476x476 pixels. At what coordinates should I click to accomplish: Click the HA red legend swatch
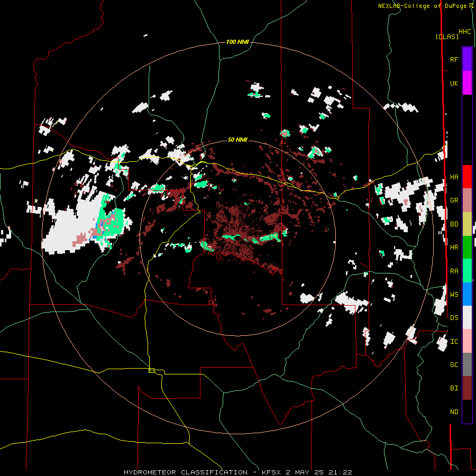pos(467,177)
